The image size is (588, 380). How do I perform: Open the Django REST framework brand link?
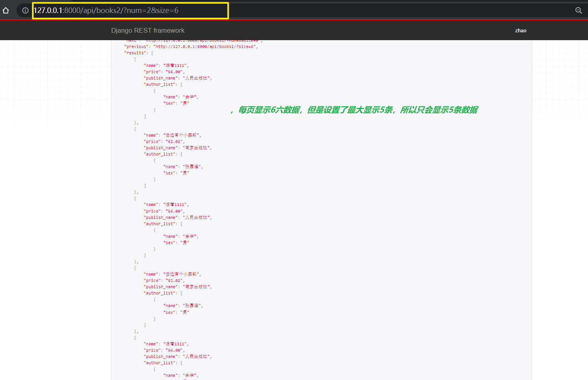[x=148, y=30]
